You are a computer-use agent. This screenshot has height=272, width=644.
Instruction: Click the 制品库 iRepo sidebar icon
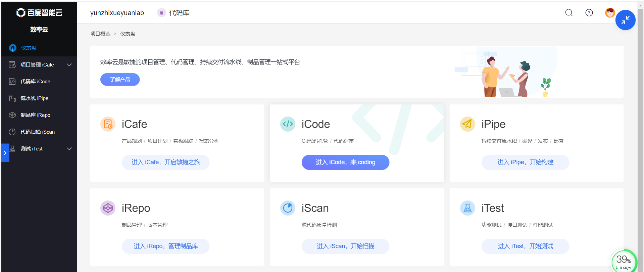click(12, 115)
